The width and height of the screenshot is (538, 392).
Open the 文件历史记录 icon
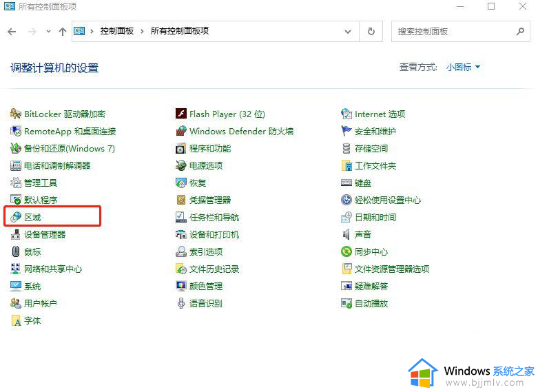coord(180,269)
